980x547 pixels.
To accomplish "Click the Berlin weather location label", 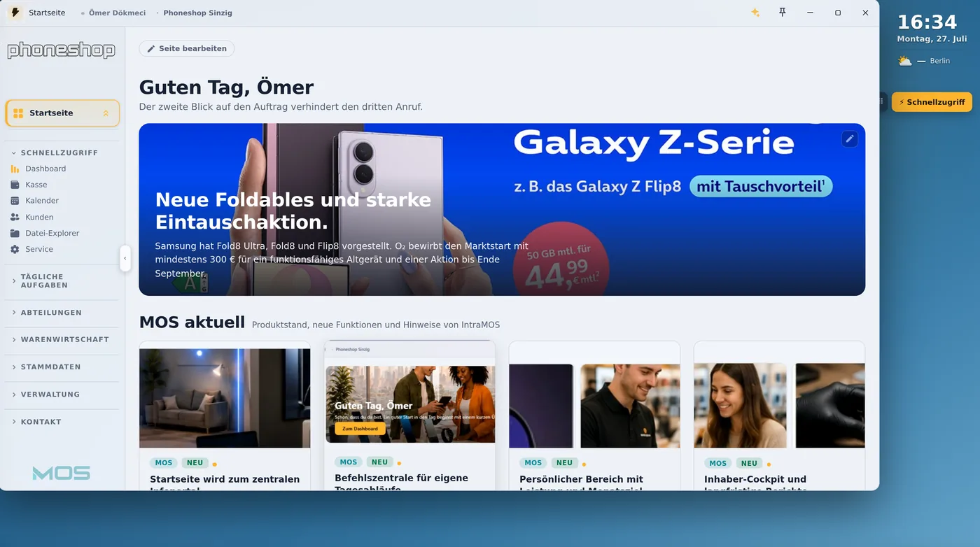I will tap(940, 61).
